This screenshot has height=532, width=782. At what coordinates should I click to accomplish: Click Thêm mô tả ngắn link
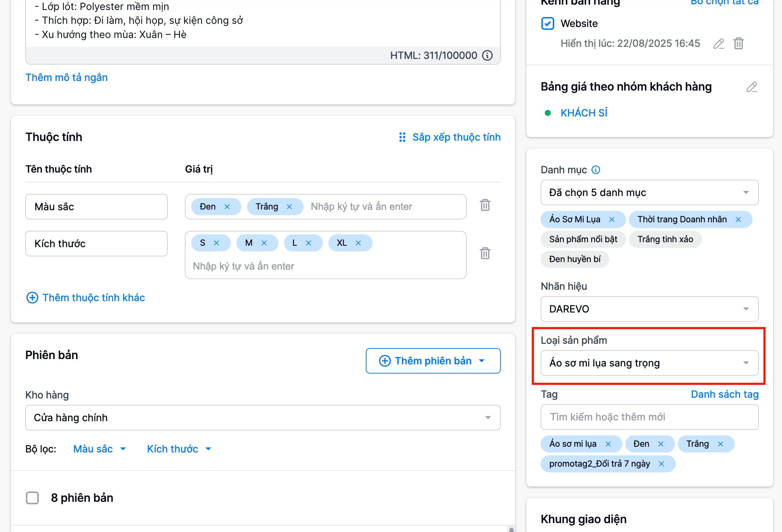click(66, 77)
